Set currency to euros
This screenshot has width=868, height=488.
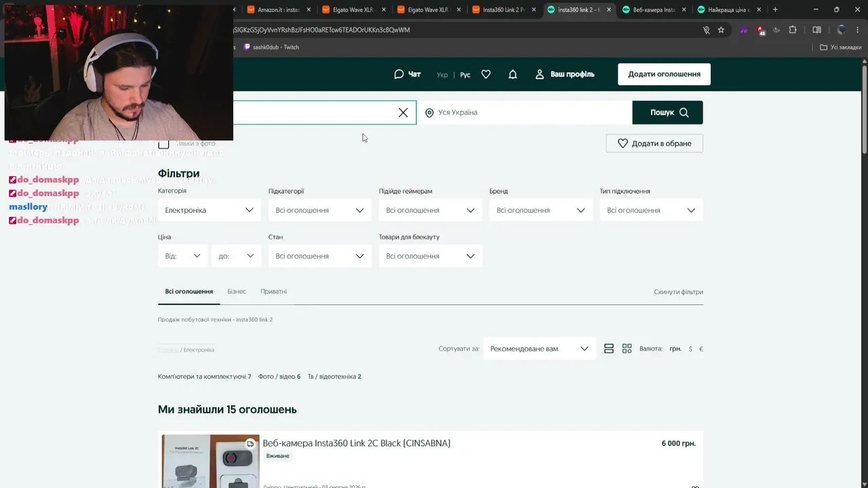click(x=701, y=349)
